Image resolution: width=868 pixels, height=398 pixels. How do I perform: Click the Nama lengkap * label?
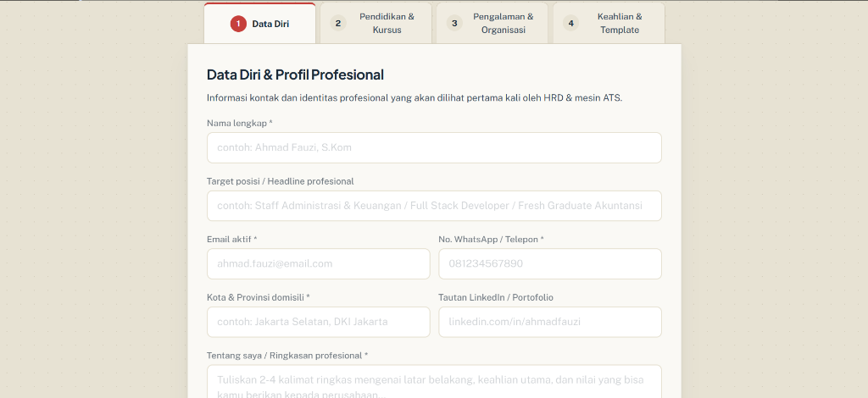240,124
